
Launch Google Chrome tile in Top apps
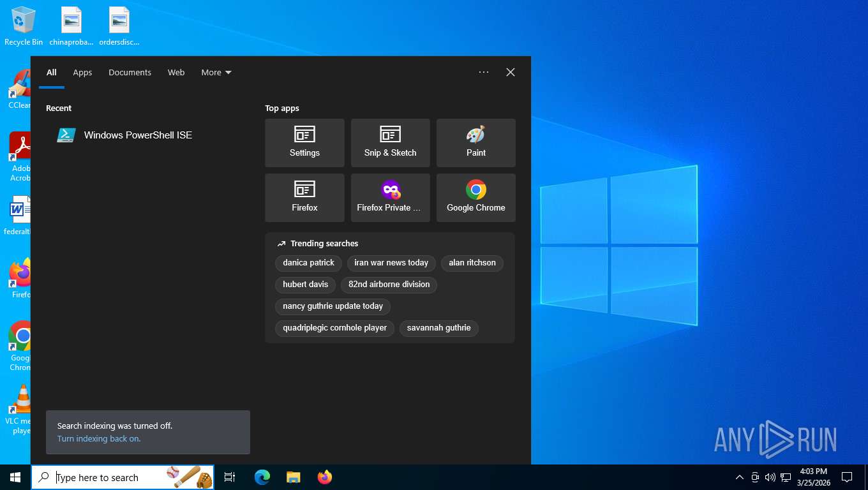475,198
